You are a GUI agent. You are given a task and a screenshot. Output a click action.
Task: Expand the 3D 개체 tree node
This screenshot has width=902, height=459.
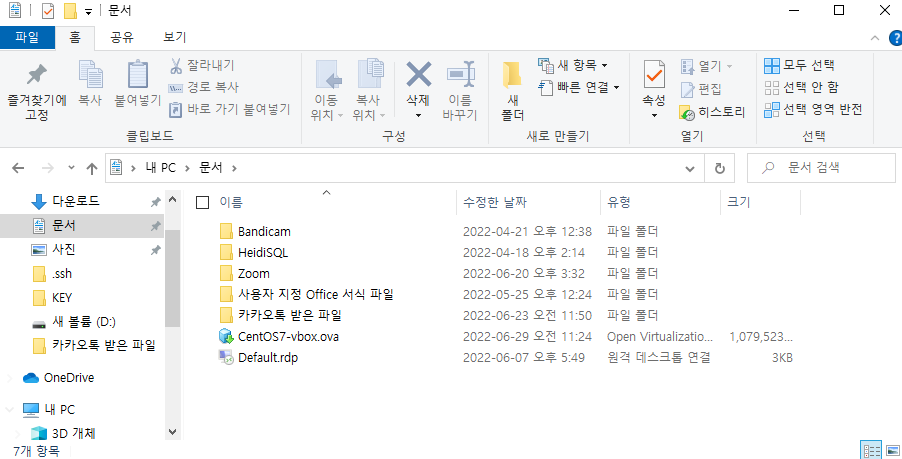tap(18, 434)
